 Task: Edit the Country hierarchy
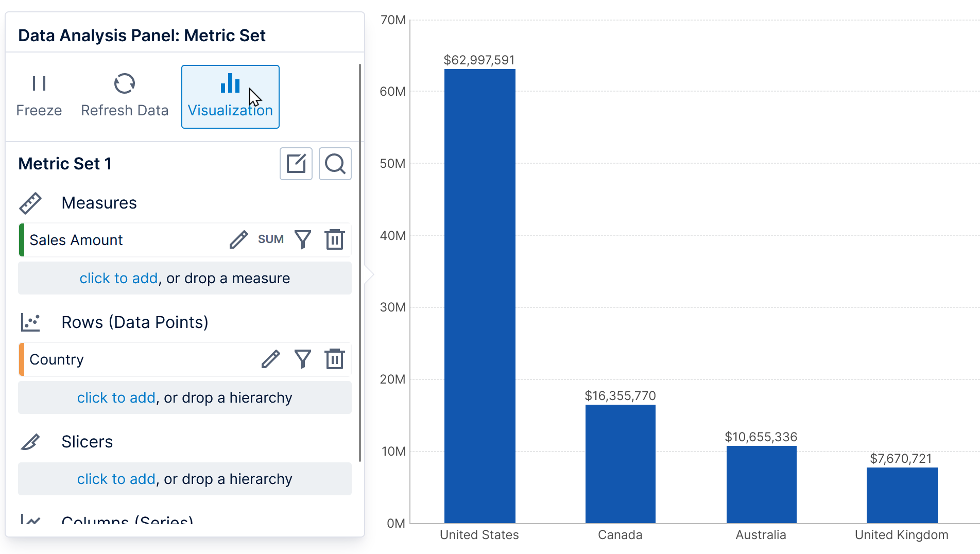coord(270,359)
